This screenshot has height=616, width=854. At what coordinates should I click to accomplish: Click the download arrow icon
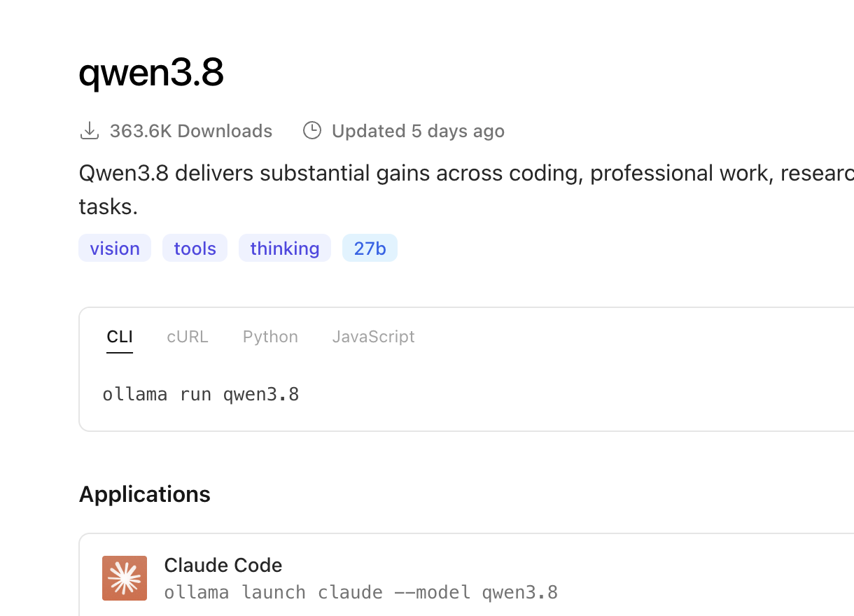coord(90,131)
